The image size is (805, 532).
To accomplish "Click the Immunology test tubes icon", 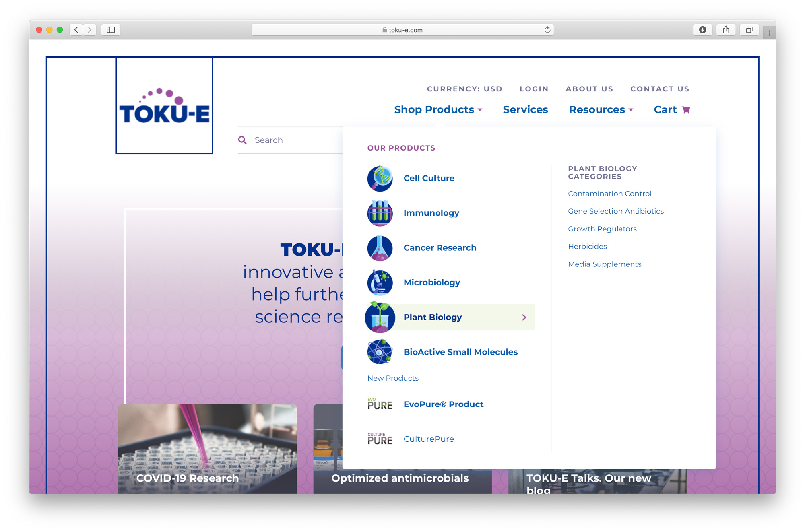I will click(380, 213).
